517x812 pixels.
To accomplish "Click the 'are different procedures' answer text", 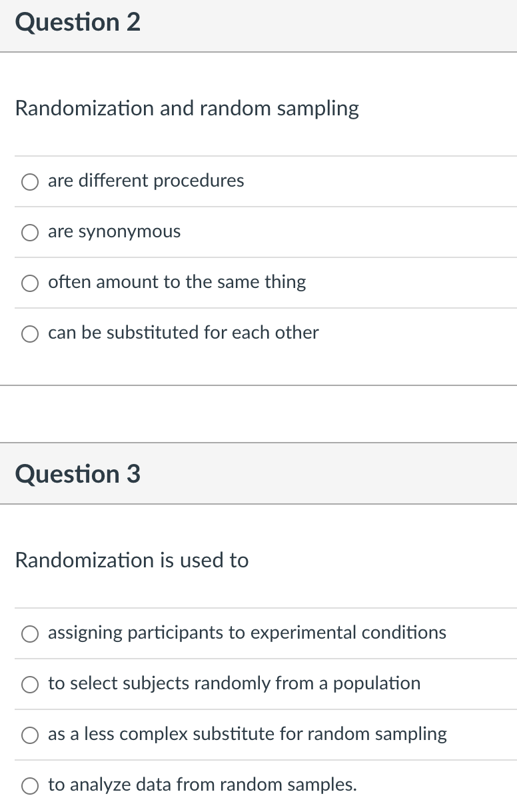I will pos(146,181).
